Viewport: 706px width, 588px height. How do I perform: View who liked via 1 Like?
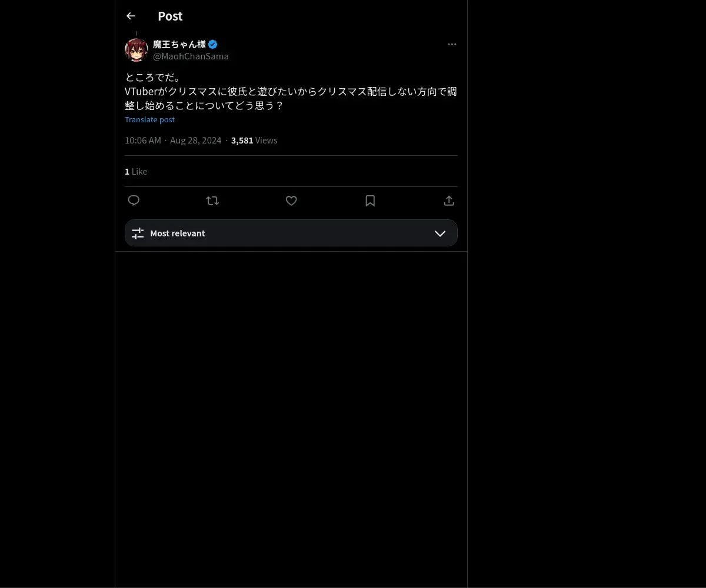pyautogui.click(x=136, y=172)
